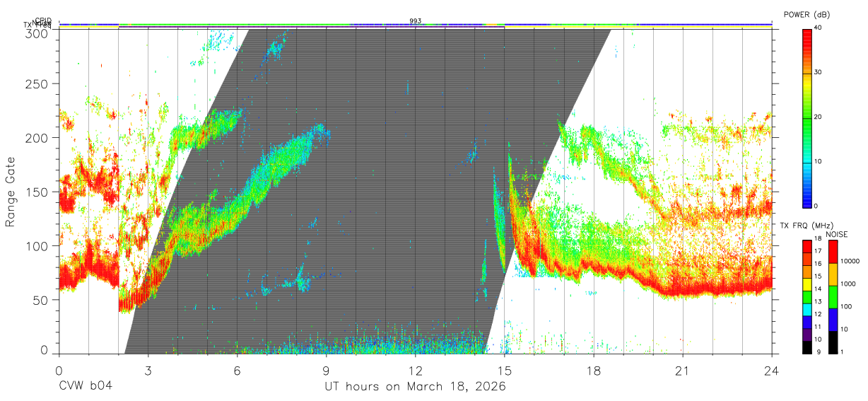The image size is (868, 401).
Task: Click the 'UT hours on March 18, 2026' axis title
Action: pyautogui.click(x=415, y=387)
